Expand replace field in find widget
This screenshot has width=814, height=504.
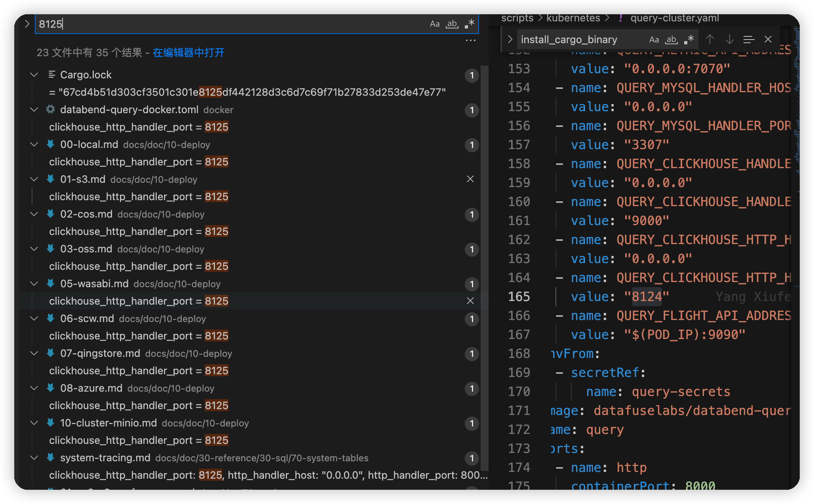click(x=510, y=40)
